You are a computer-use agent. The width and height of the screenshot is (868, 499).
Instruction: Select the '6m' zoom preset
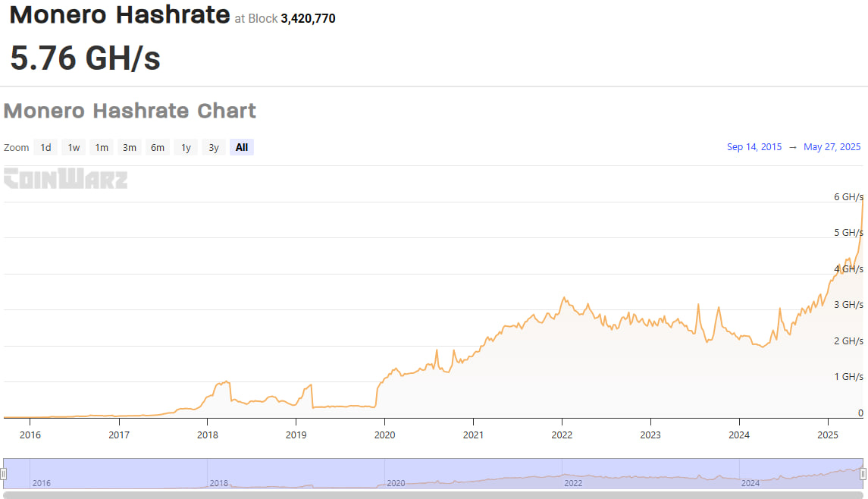pos(157,147)
